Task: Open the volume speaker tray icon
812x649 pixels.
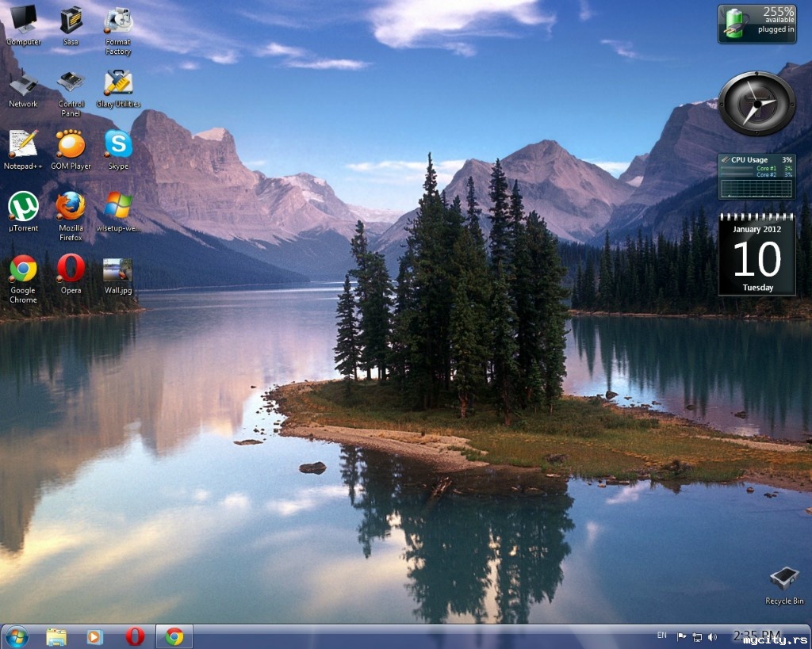Action: tap(713, 637)
